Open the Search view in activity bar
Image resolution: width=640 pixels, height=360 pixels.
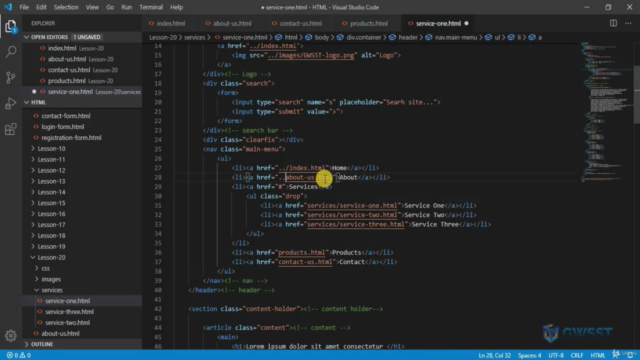[x=11, y=52]
